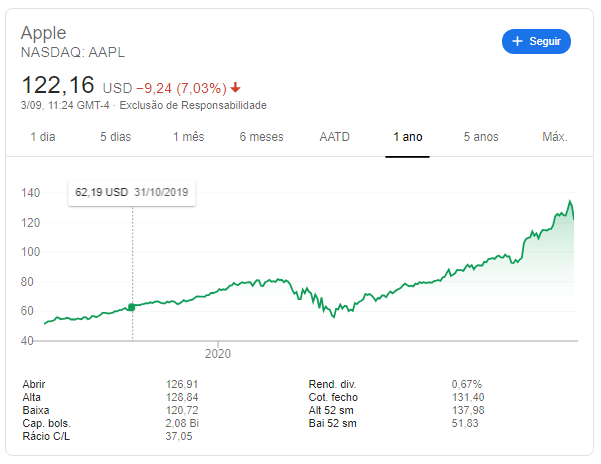View the Máx. time range
The image size is (601, 464).
(x=554, y=137)
